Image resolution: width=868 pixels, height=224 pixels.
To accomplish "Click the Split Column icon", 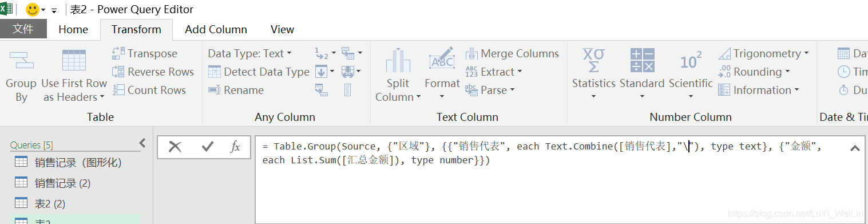I will pyautogui.click(x=398, y=61).
